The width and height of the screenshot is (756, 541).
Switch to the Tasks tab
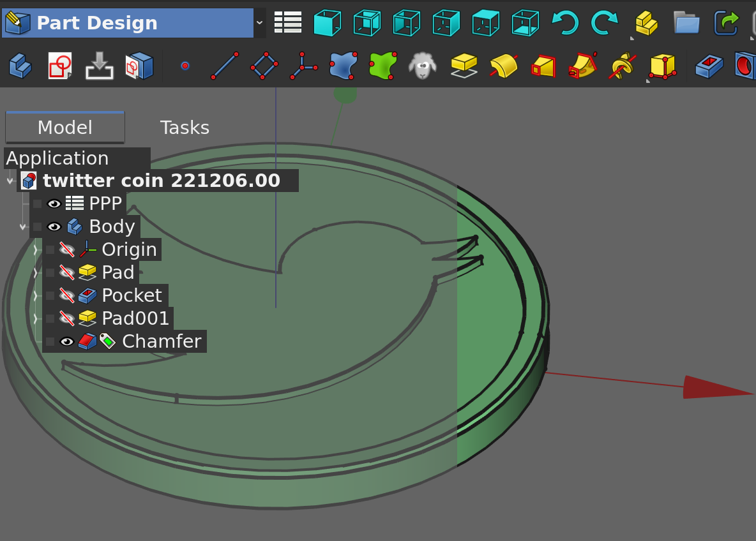185,128
